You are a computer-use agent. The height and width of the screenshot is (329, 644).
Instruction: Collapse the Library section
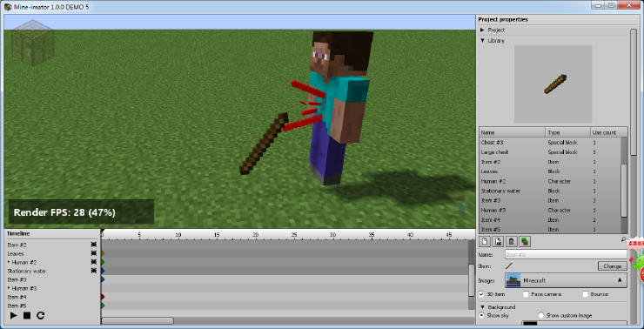[482, 41]
